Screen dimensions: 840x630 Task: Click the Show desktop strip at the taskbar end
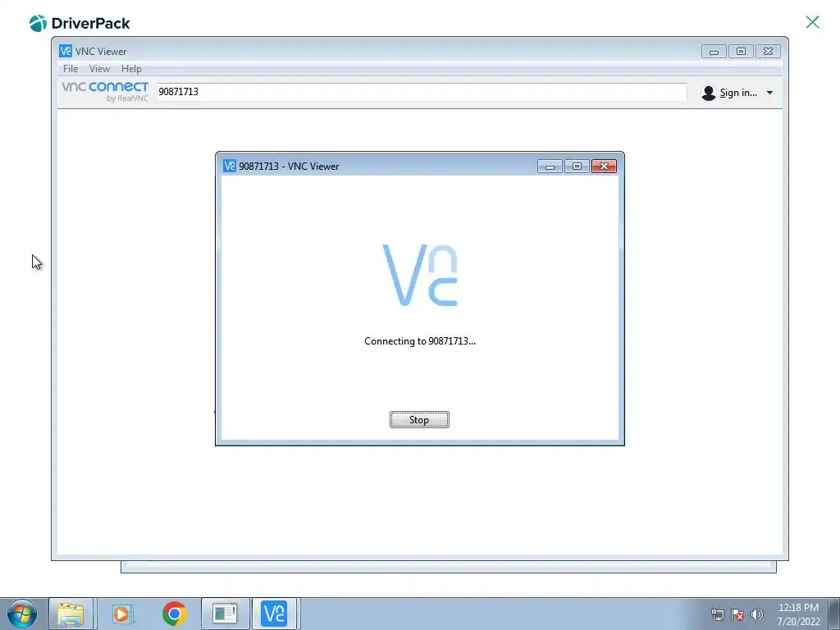(834, 614)
